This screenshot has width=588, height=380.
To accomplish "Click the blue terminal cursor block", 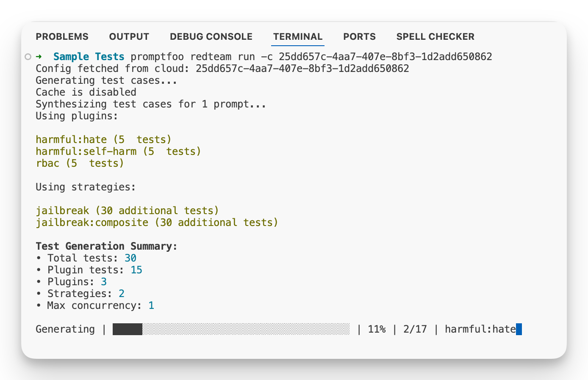I will [519, 329].
